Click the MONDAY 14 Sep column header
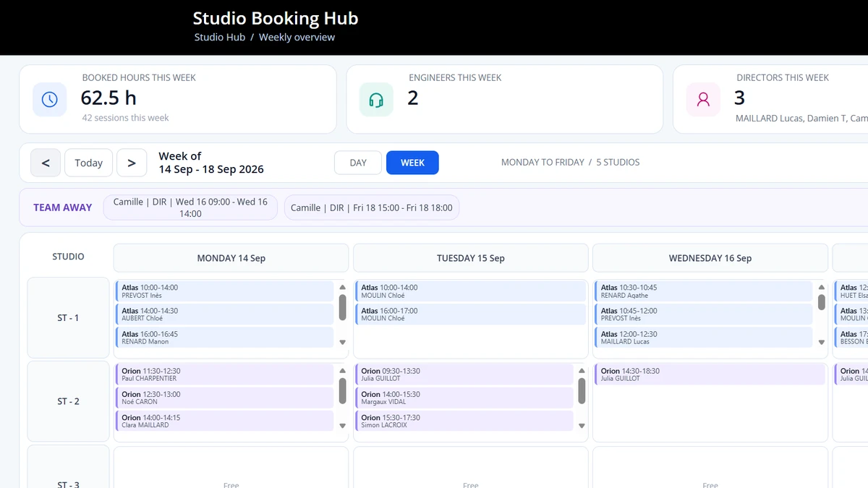Viewport: 868px width, 488px height. [x=231, y=258]
